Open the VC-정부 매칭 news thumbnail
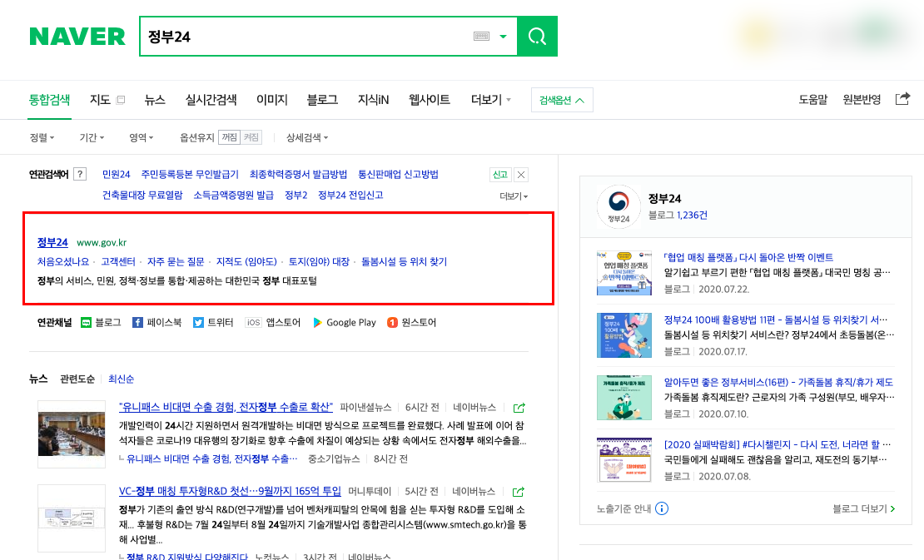The image size is (924, 560). [72, 518]
